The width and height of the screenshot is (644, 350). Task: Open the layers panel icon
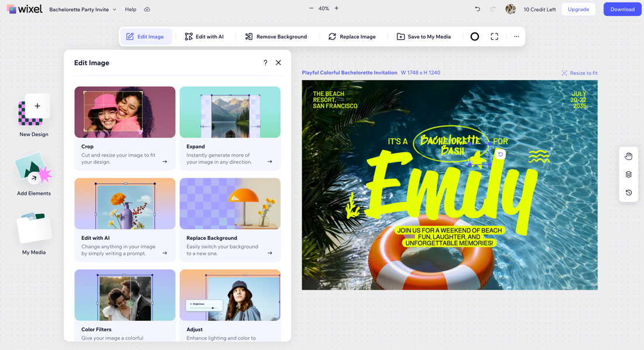629,174
